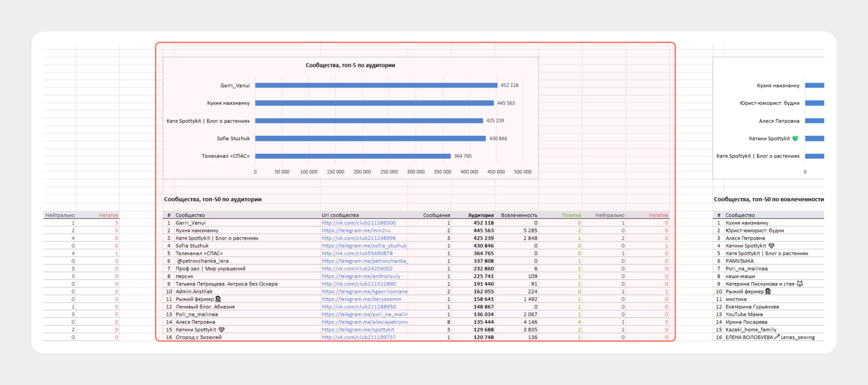Select the Позитив column header
This screenshot has height=385, width=868.
click(571, 215)
